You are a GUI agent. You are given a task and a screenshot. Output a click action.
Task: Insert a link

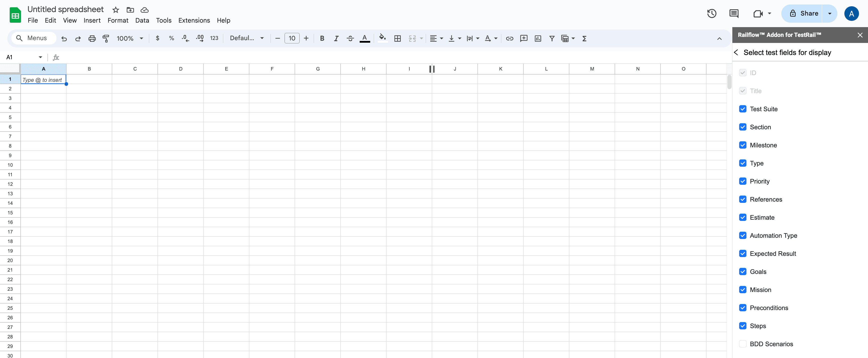click(x=510, y=38)
